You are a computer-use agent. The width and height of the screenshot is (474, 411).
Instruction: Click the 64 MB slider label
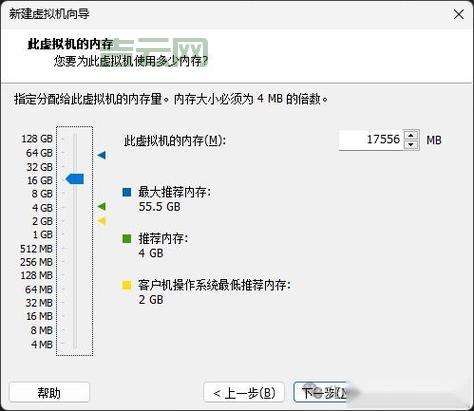39,289
